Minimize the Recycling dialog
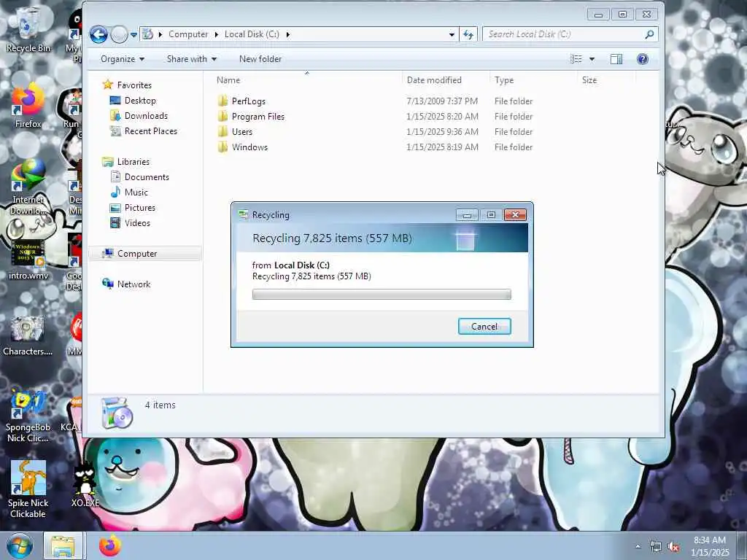The height and width of the screenshot is (560, 747). [467, 215]
